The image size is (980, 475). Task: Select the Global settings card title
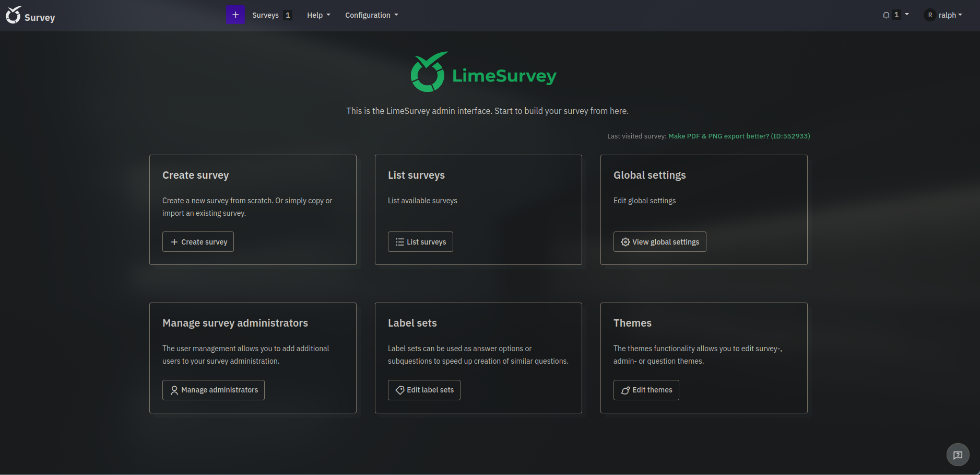[650, 175]
